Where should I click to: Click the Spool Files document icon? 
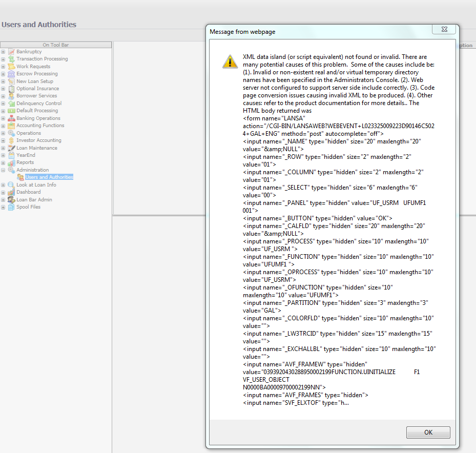click(11, 207)
